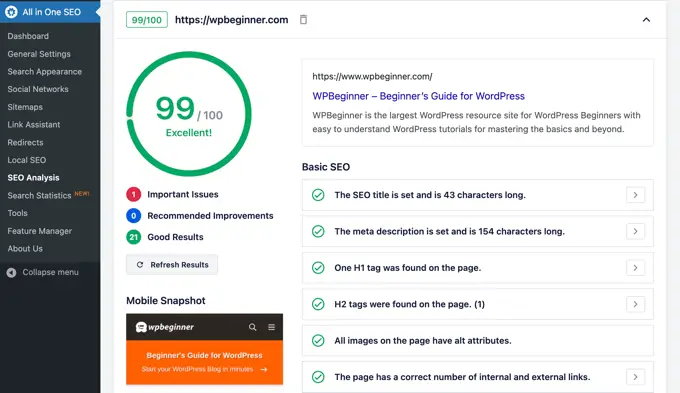
Task: Open Search Statistics page
Action: point(39,196)
